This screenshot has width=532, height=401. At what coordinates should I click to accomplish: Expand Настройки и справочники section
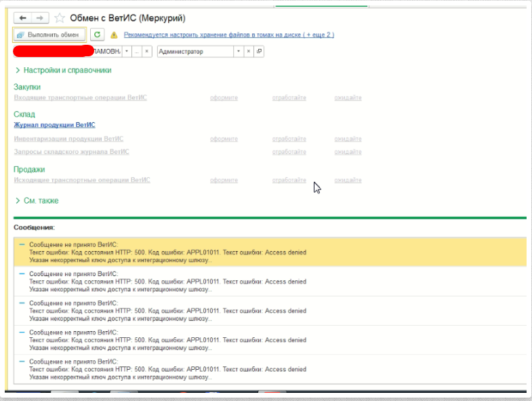64,71
